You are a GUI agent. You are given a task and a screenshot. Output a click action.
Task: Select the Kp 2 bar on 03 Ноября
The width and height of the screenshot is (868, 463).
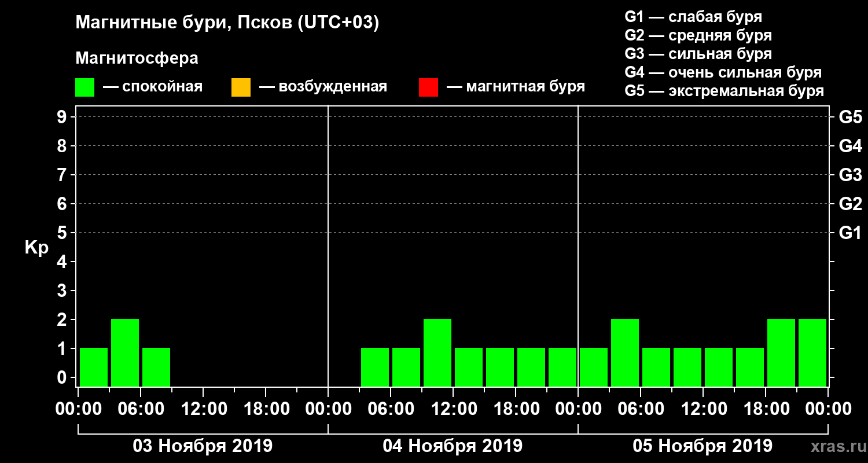[x=125, y=352]
